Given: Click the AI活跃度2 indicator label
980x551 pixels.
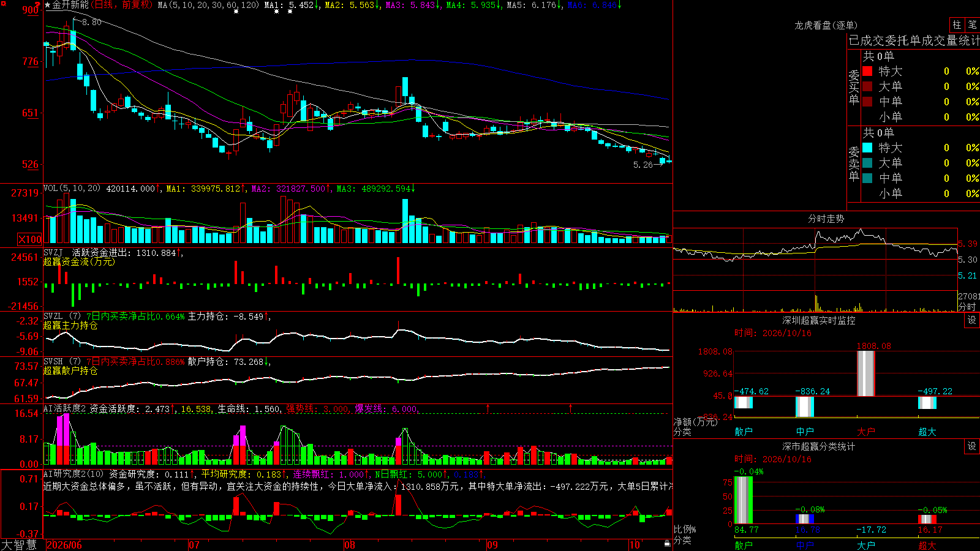Looking at the screenshot, I should [x=65, y=408].
